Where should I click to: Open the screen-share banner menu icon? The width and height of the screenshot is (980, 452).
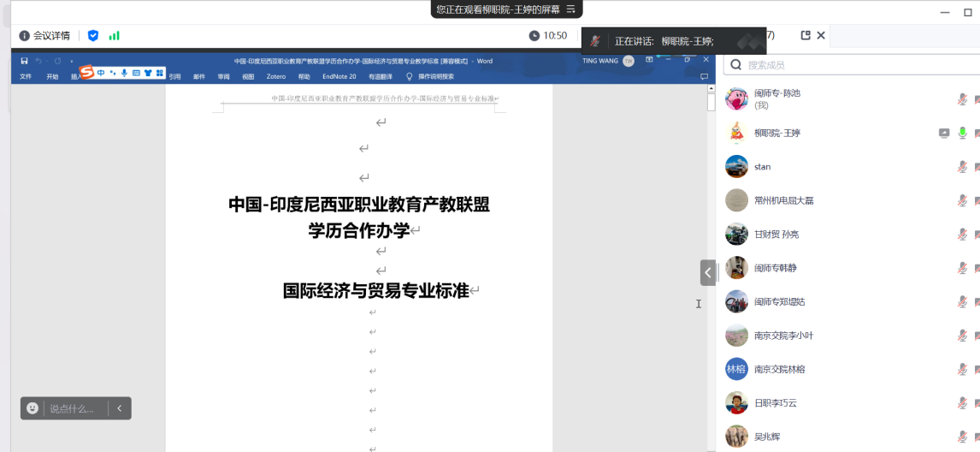[571, 9]
